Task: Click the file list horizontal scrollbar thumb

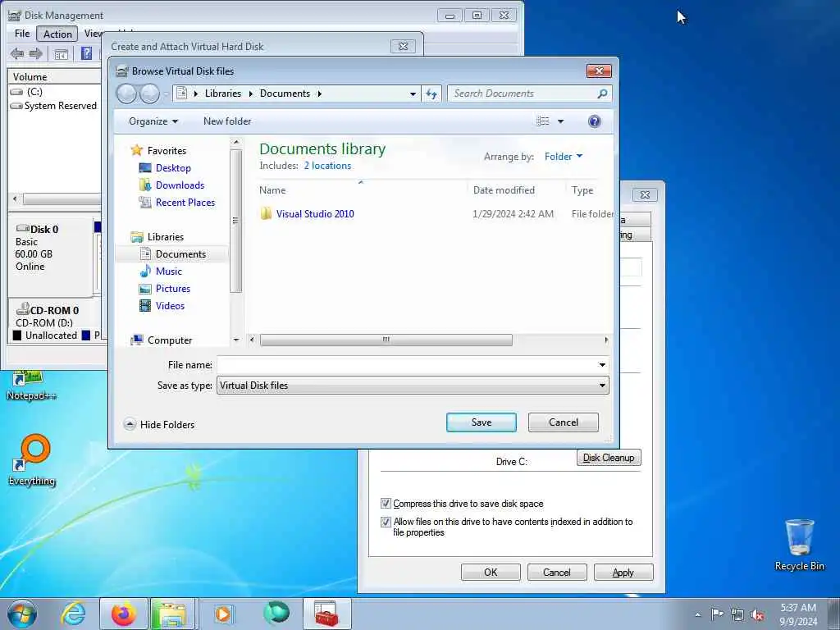Action: (x=386, y=340)
